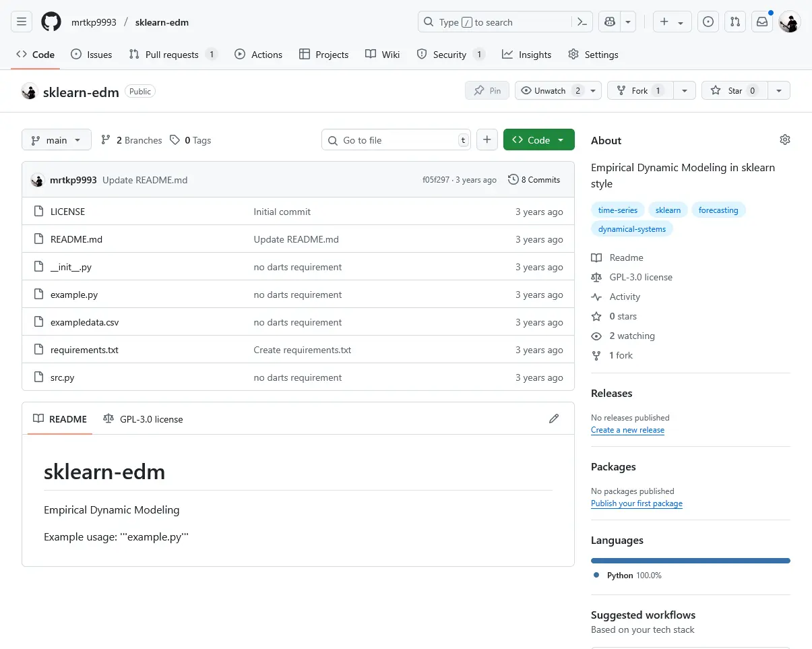Open README.md file
The width and height of the screenshot is (812, 649).
click(x=76, y=239)
